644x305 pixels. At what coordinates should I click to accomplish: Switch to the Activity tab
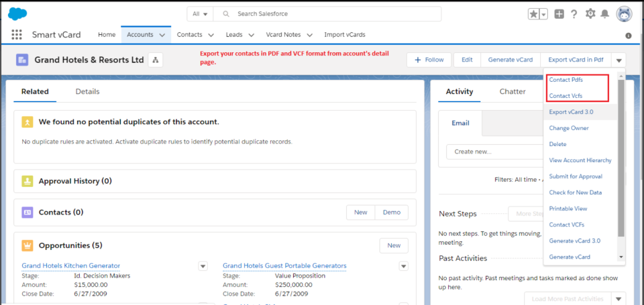(x=460, y=92)
